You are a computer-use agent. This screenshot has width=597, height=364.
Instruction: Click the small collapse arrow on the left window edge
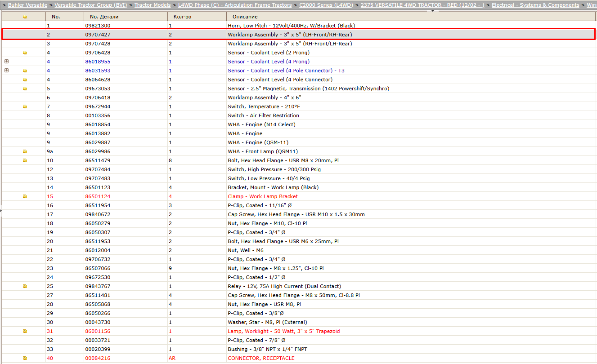point(1,210)
